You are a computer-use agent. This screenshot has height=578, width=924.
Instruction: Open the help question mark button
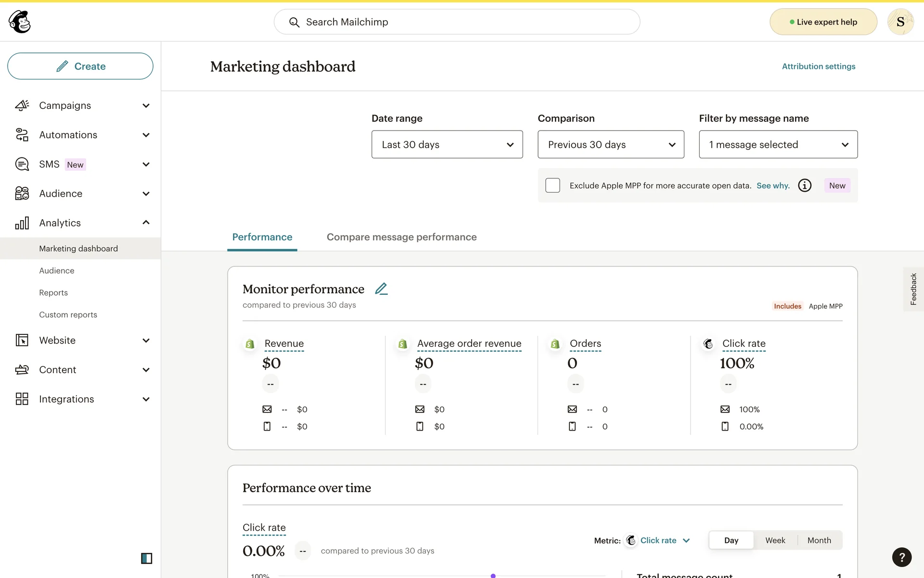click(x=901, y=557)
